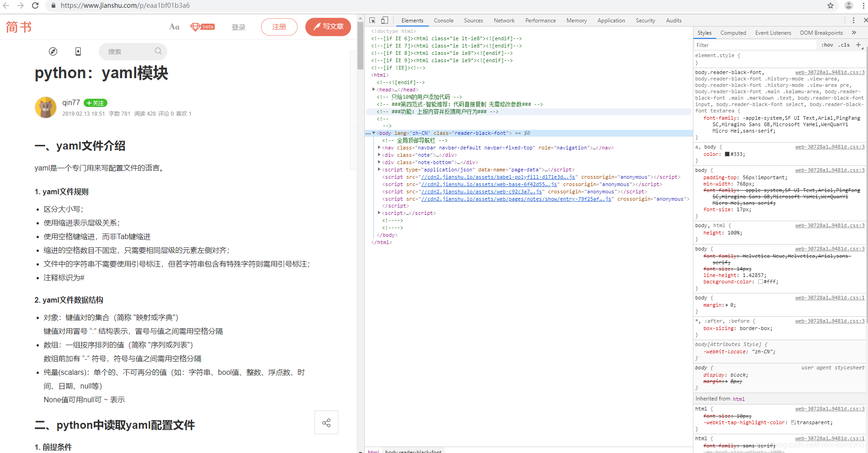Reload the page with the refresh icon
The height and width of the screenshot is (453, 868).
click(x=35, y=5)
